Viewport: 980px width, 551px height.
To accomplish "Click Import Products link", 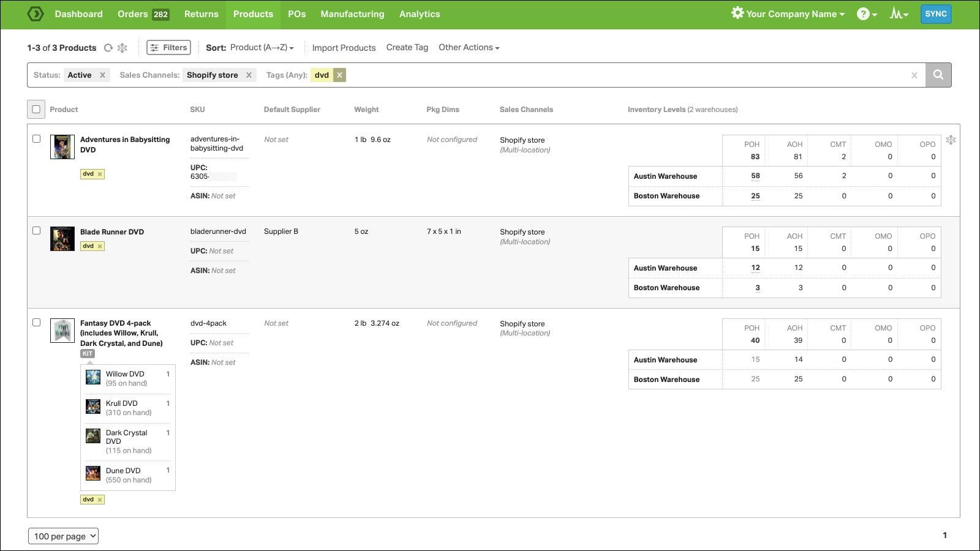I will pyautogui.click(x=344, y=48).
